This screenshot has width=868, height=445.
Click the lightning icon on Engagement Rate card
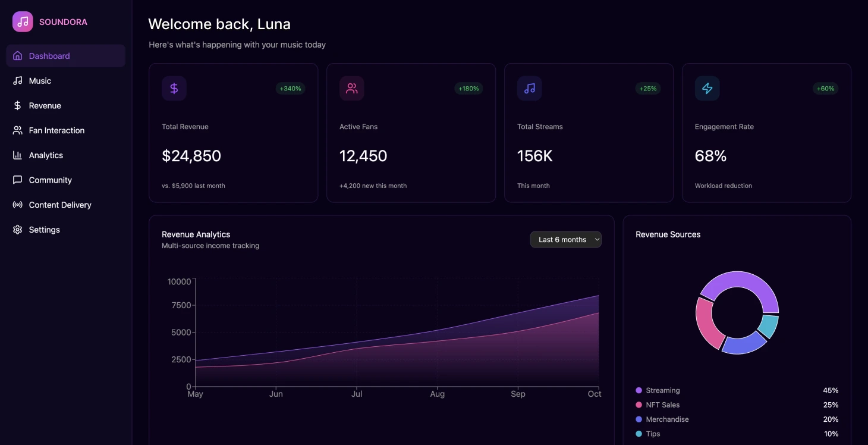click(x=707, y=89)
